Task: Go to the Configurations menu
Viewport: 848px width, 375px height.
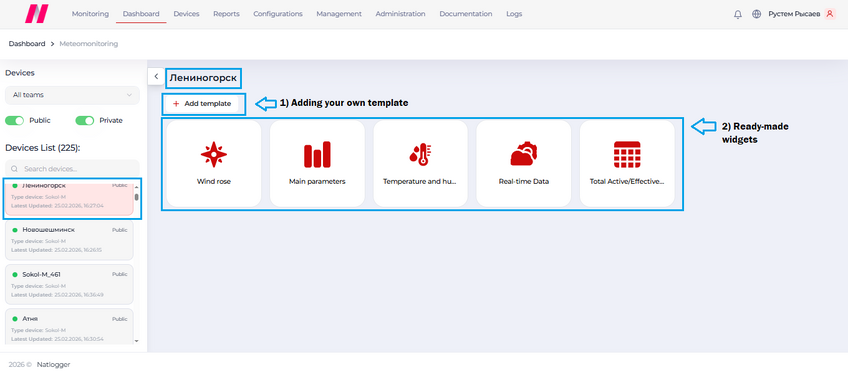Action: pyautogui.click(x=278, y=14)
